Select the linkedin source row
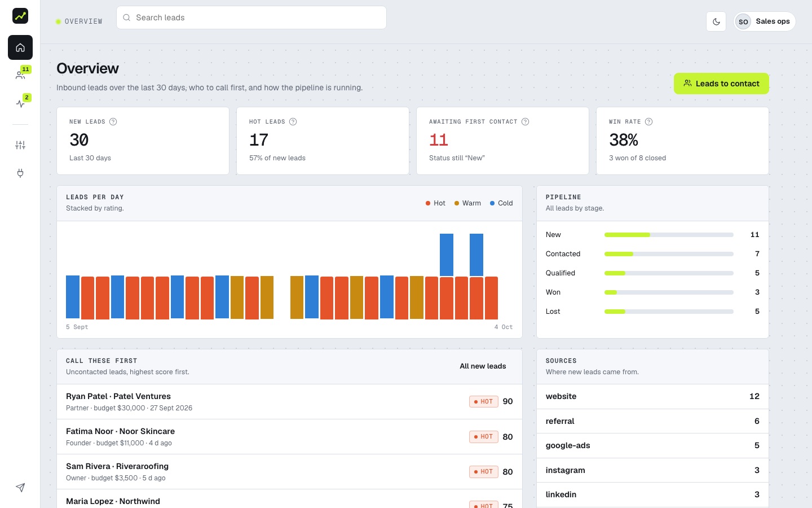This screenshot has width=812, height=508. 652,494
